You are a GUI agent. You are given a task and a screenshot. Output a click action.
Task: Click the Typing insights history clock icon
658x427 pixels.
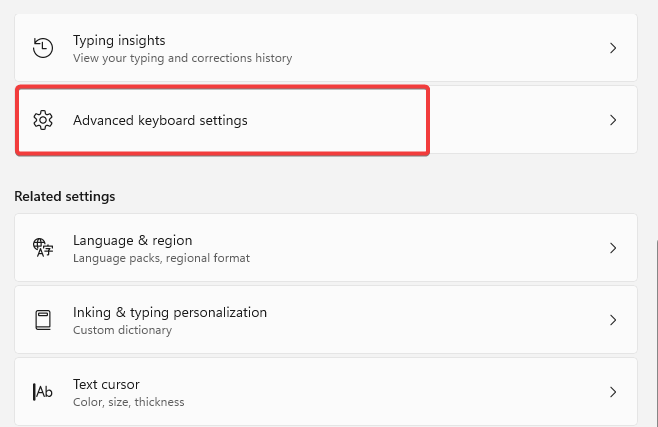click(x=43, y=48)
